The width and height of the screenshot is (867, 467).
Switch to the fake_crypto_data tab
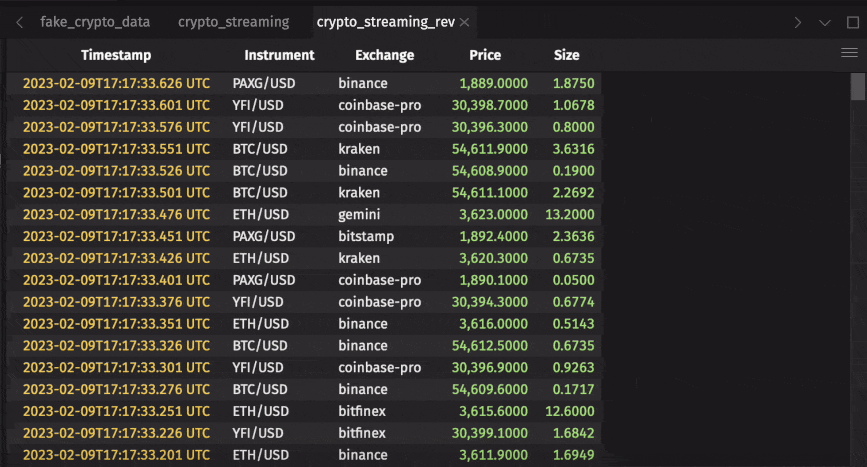point(98,22)
